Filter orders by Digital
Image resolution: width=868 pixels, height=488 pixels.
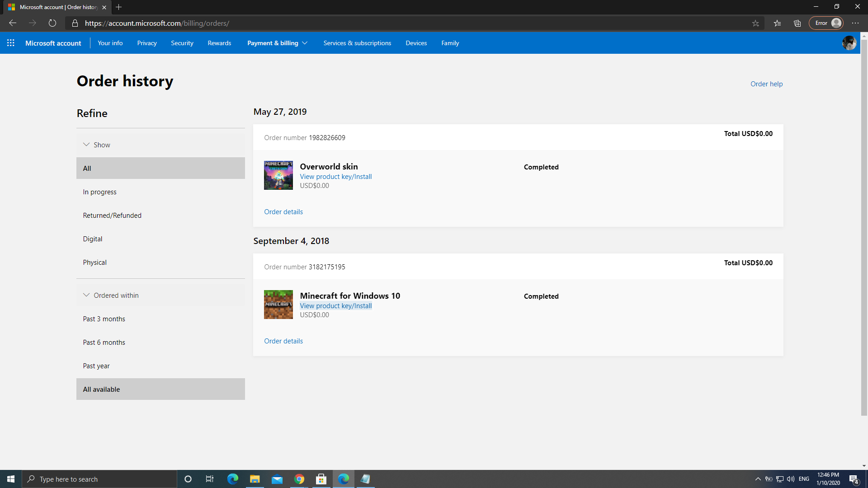160,239
